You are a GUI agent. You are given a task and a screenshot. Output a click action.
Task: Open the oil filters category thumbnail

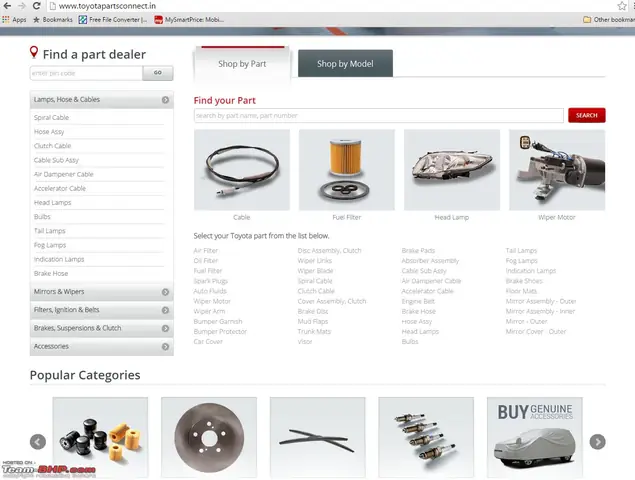[100, 437]
